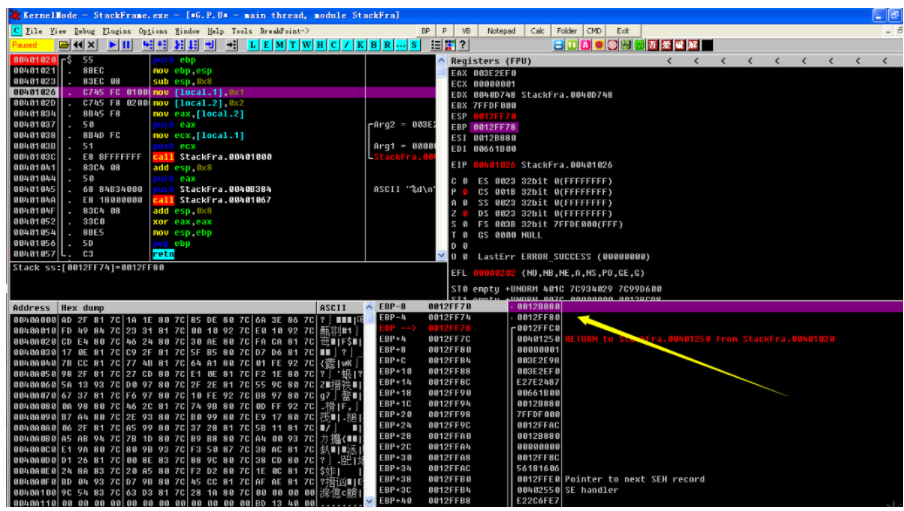Click the disassembly pane scroll up arrow

tap(441, 60)
